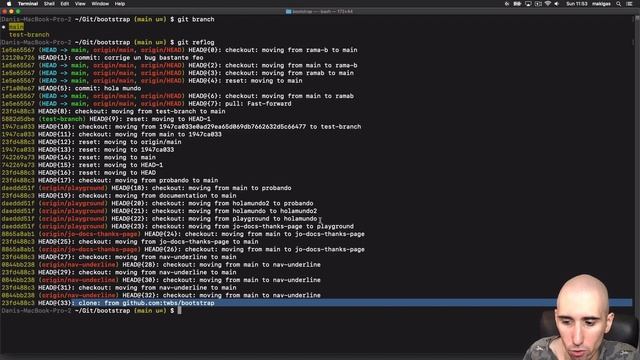Viewport: 640px width, 360px height.
Task: Click 'test-branch' in git branch output
Action: pos(29,35)
